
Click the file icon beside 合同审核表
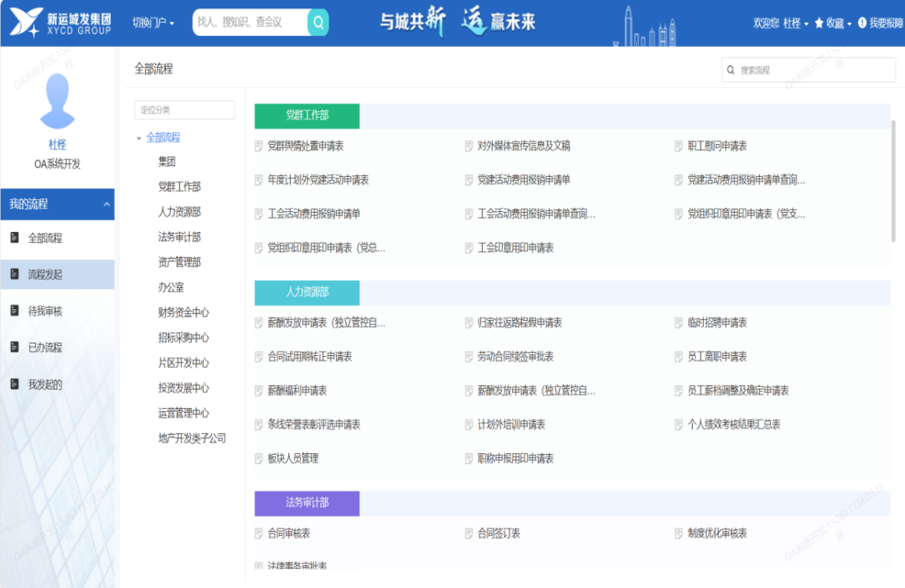259,534
